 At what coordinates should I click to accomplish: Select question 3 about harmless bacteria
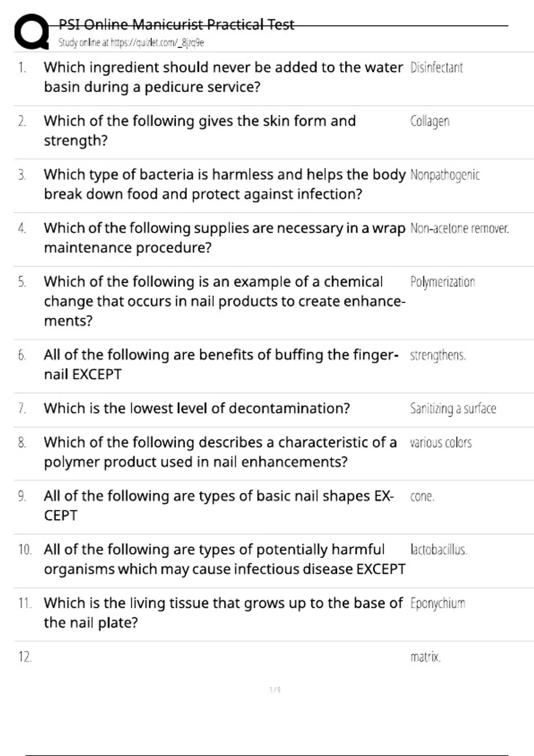pyautogui.click(x=225, y=184)
